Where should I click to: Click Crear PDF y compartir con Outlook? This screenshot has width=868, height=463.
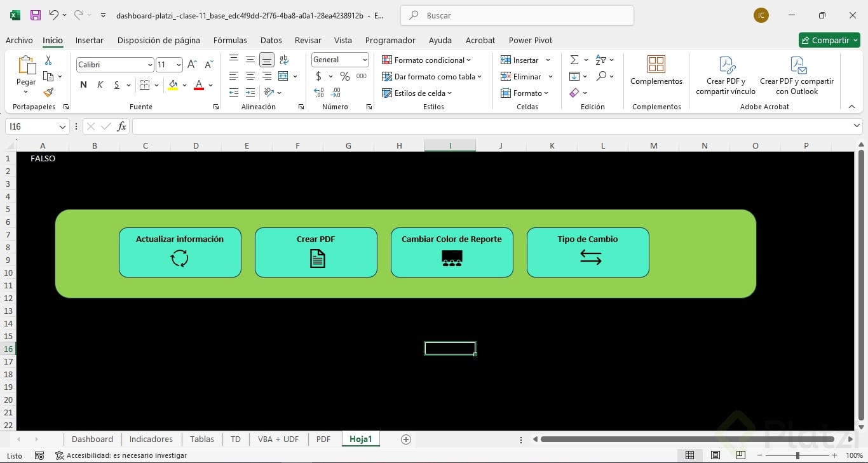(797, 76)
